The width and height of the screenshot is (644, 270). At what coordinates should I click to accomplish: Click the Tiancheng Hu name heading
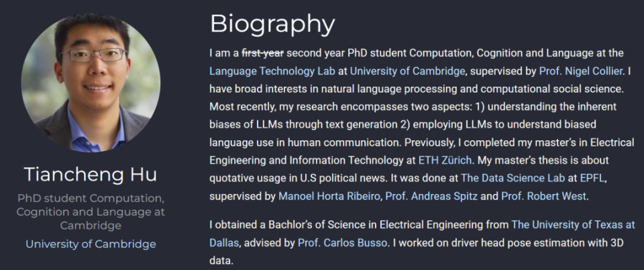tap(91, 175)
